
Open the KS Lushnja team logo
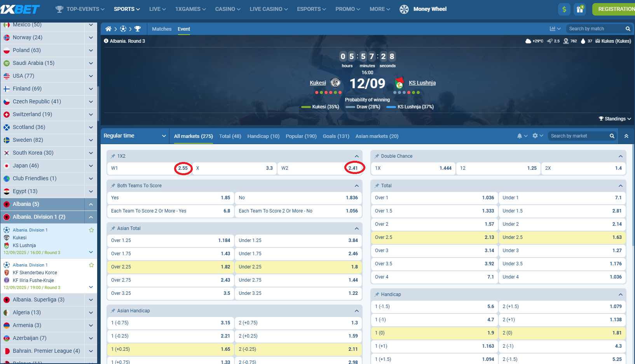[x=399, y=83]
